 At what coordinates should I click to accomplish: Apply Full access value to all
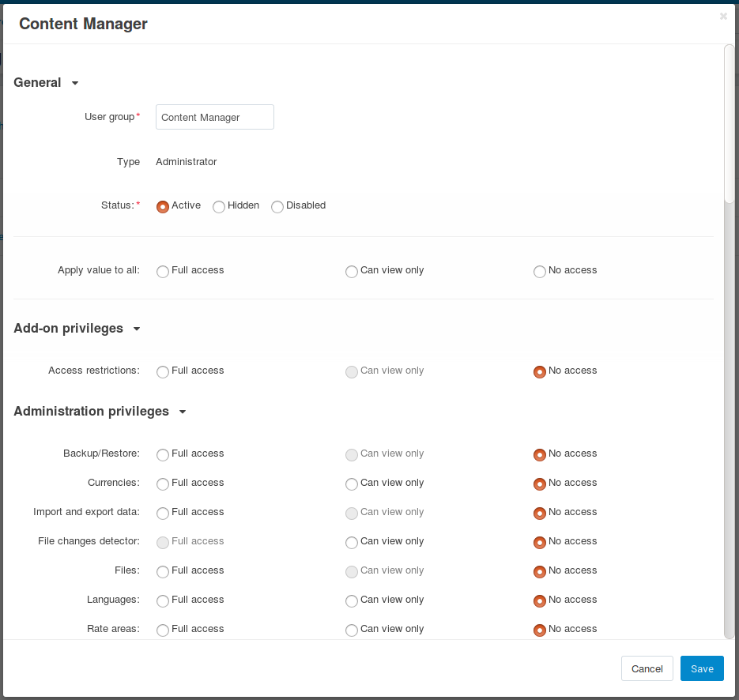click(x=163, y=272)
